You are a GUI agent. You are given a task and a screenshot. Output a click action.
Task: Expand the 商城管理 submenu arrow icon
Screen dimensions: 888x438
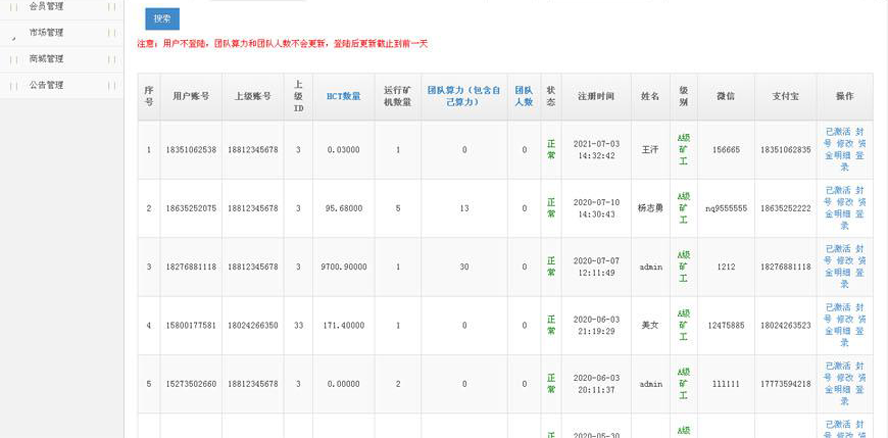(112, 59)
